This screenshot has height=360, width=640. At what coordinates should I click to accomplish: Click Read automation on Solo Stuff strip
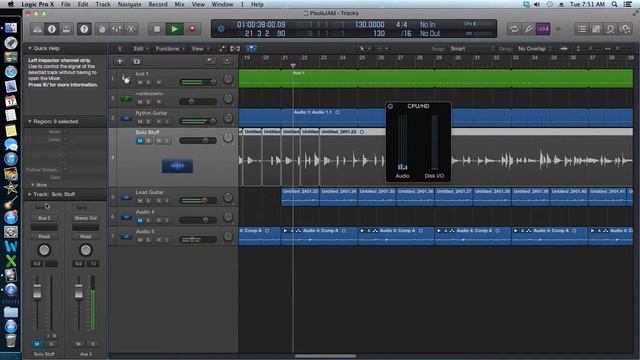(x=44, y=236)
